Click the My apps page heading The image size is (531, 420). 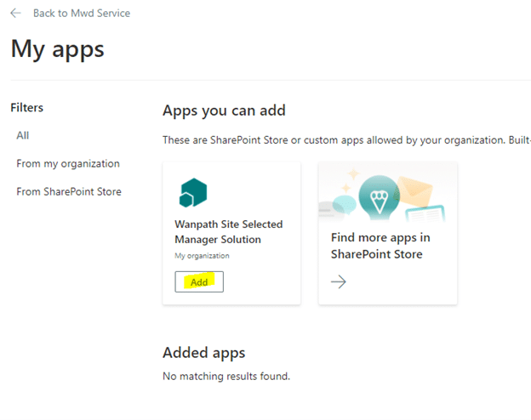[57, 48]
